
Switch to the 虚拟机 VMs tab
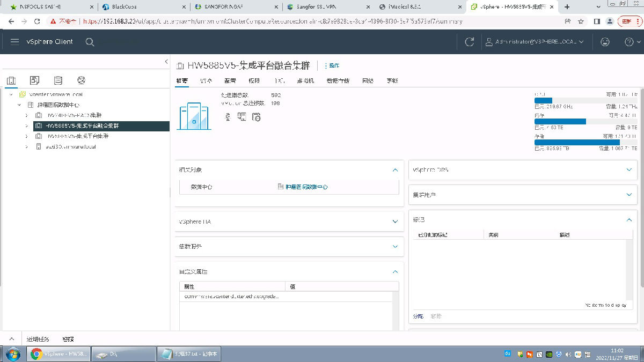[305, 81]
